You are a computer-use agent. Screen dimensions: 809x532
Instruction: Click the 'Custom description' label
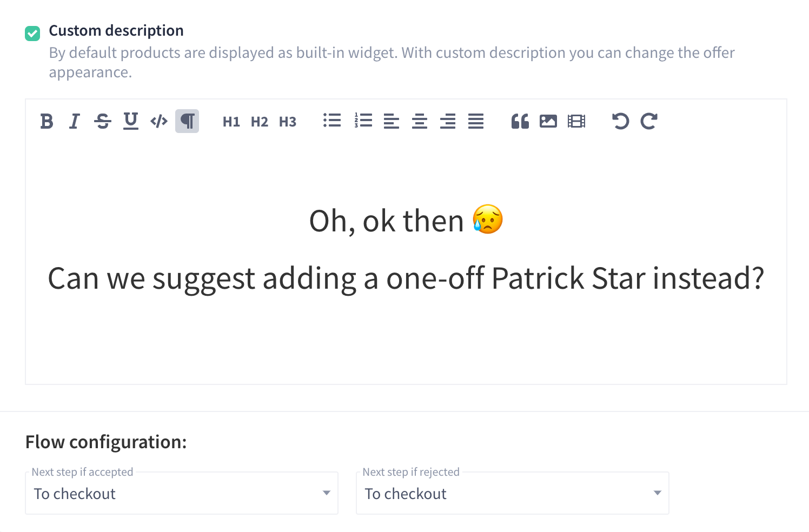pyautogui.click(x=116, y=31)
